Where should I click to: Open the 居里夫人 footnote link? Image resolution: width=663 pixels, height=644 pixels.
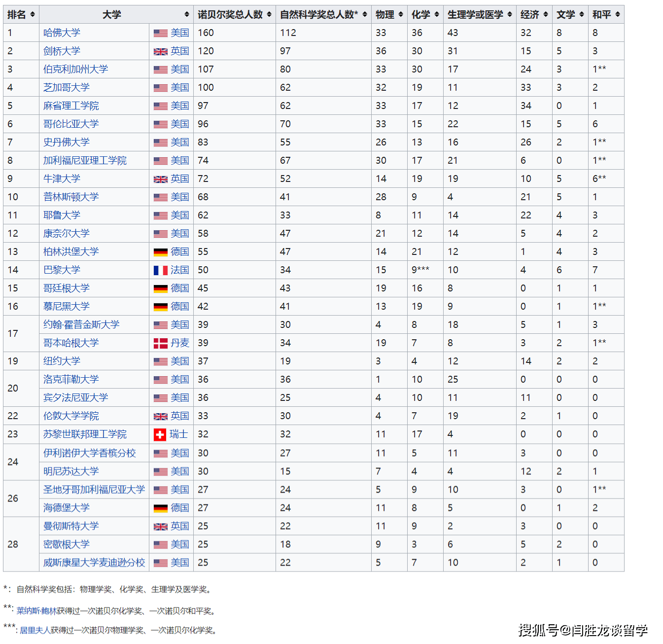coord(35,630)
